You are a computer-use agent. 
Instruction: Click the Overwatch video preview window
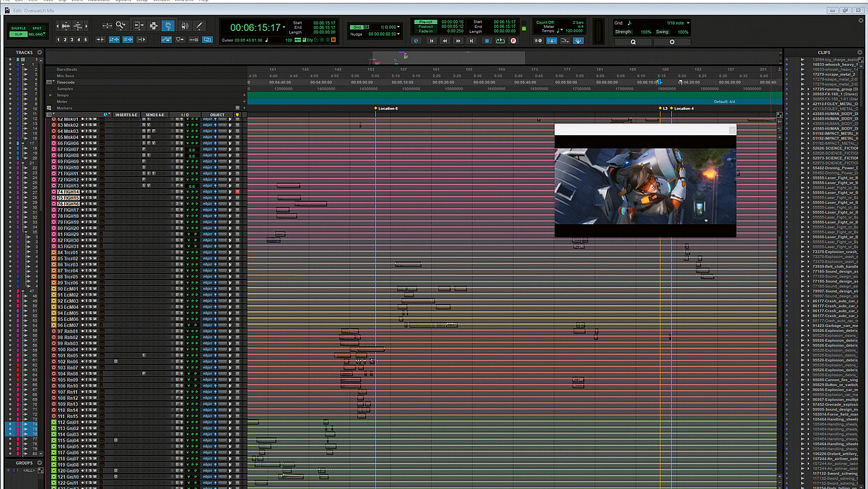(645, 185)
